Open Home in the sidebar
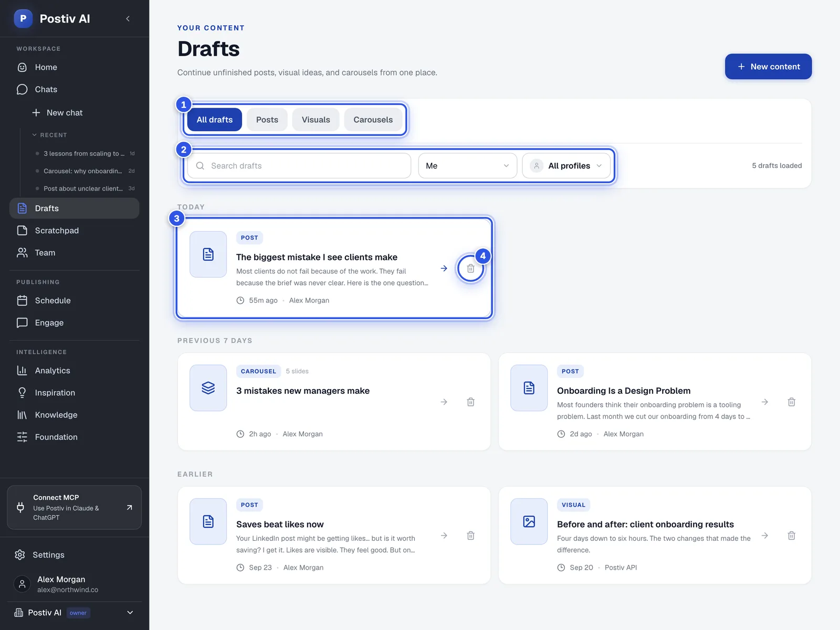 75,67
